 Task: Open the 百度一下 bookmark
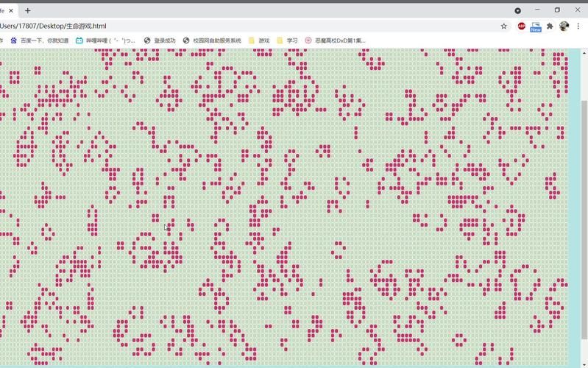click(x=40, y=40)
